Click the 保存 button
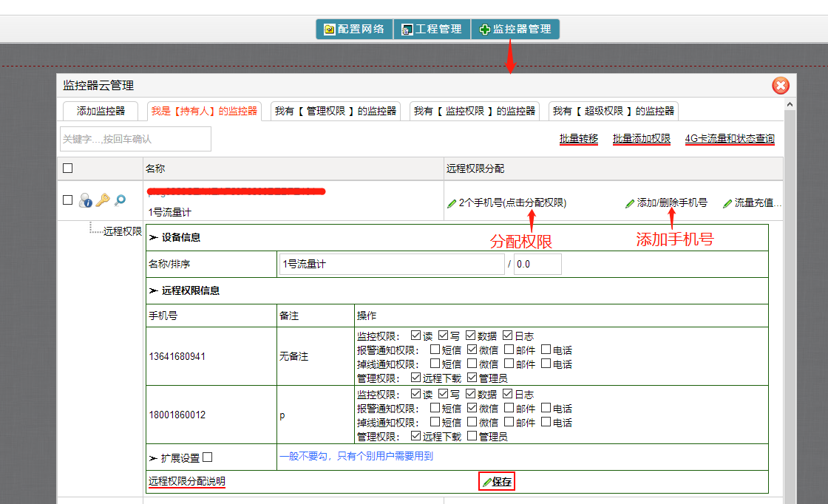This screenshot has width=828, height=504. click(x=497, y=482)
